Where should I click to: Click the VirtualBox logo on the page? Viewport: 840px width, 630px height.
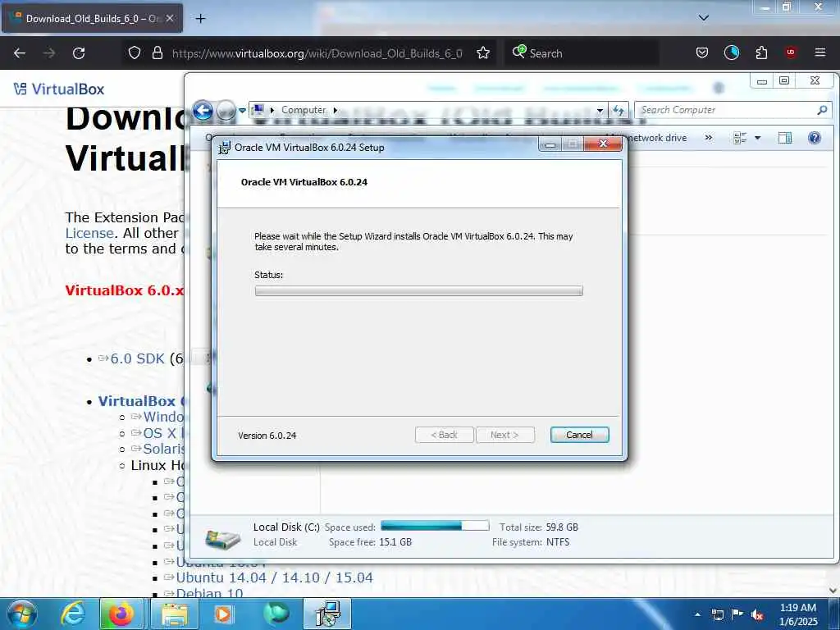[59, 89]
